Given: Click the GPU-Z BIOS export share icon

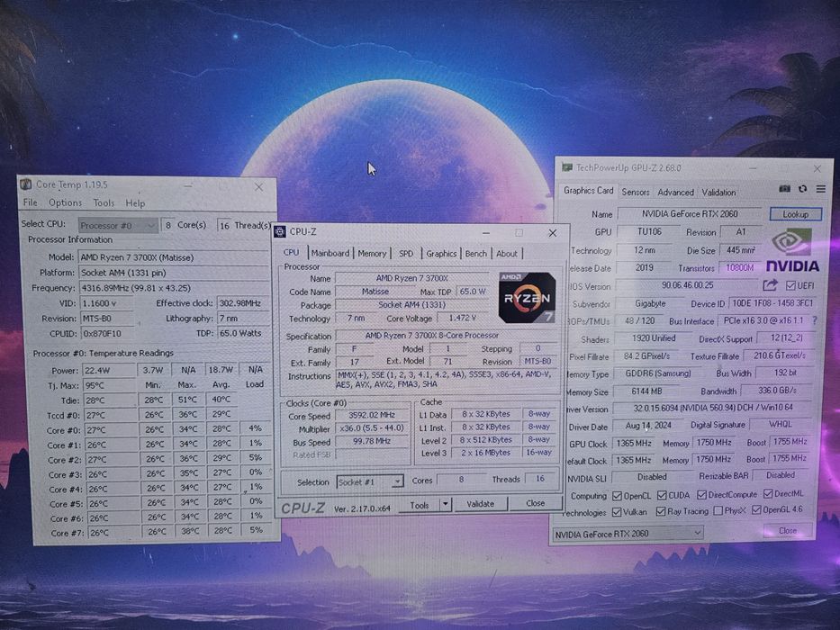Looking at the screenshot, I should [770, 285].
